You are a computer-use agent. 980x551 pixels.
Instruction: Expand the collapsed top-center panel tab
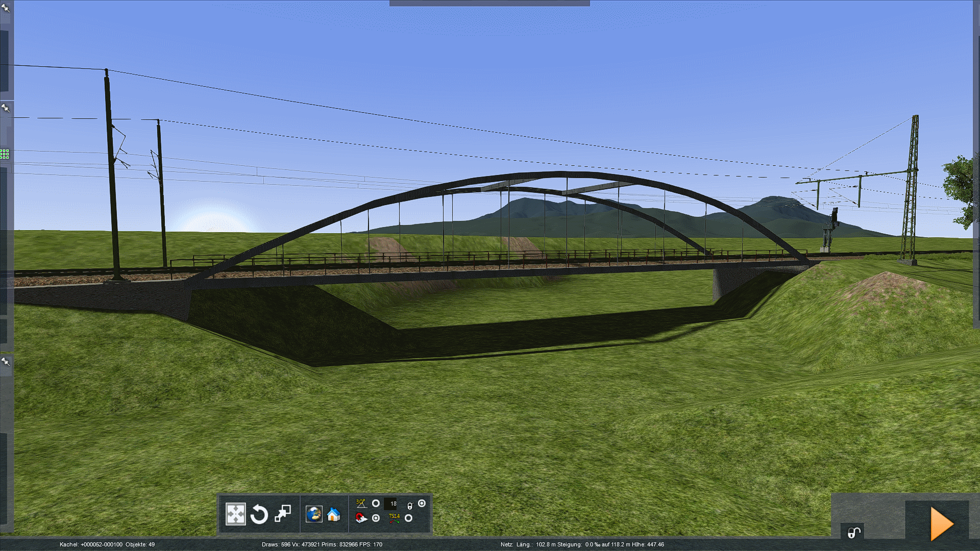[x=489, y=3]
